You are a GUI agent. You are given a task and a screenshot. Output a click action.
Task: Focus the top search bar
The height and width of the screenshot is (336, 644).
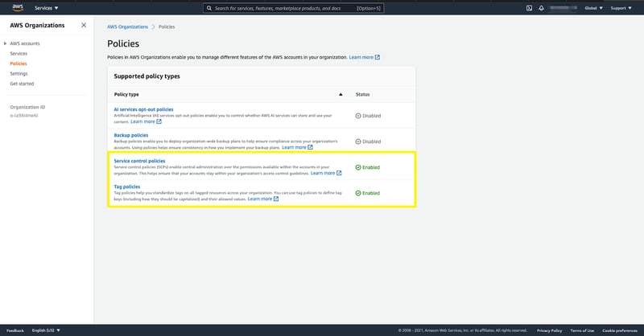(293, 8)
